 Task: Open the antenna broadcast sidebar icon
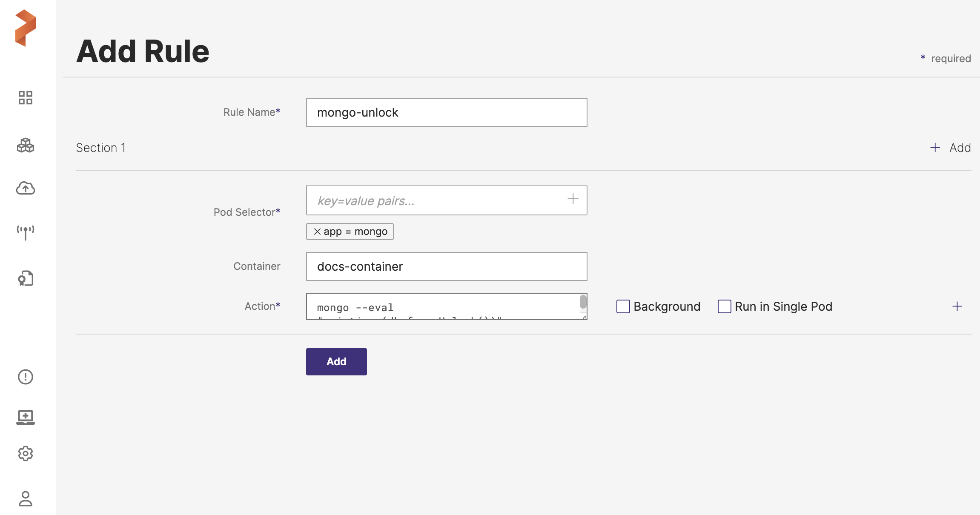point(26,233)
